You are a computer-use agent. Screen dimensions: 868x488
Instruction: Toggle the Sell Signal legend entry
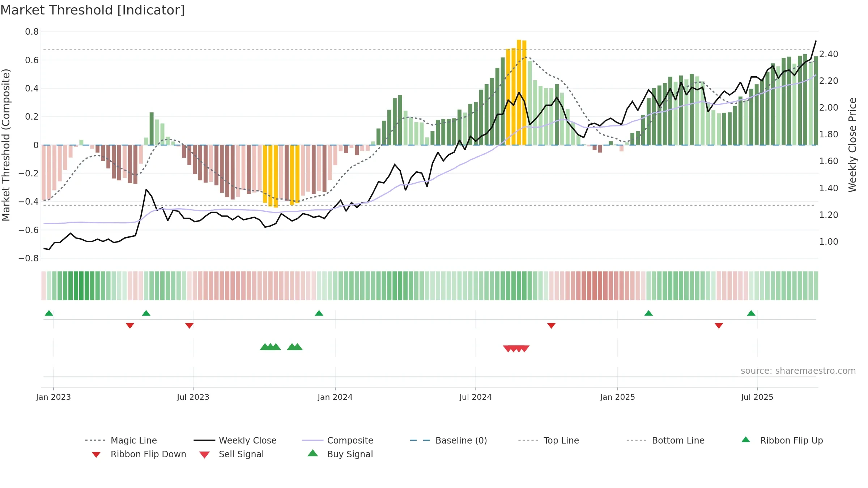coord(231,454)
